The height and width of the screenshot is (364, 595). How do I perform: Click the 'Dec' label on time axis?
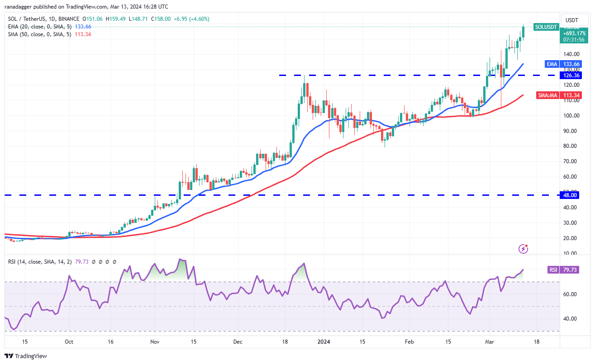click(x=238, y=342)
